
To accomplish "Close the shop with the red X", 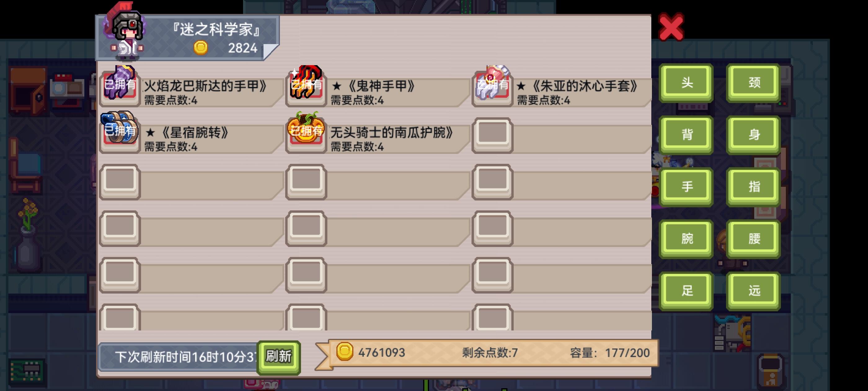I will pyautogui.click(x=671, y=27).
